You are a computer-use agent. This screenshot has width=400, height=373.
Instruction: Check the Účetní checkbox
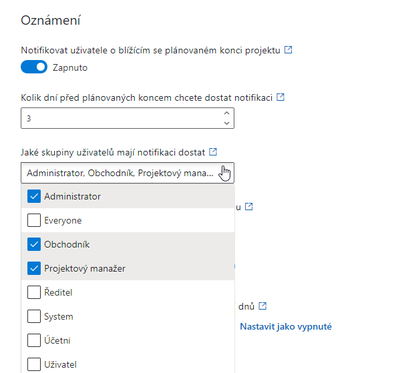pos(34,340)
